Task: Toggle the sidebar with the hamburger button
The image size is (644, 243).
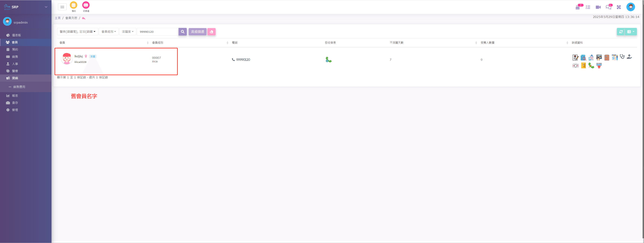Action: tap(62, 7)
